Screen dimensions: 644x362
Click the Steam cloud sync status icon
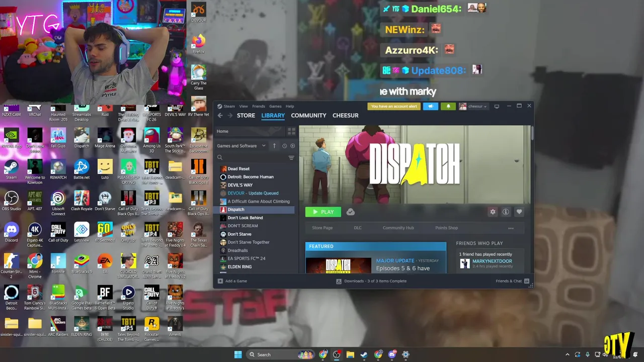coord(350,212)
